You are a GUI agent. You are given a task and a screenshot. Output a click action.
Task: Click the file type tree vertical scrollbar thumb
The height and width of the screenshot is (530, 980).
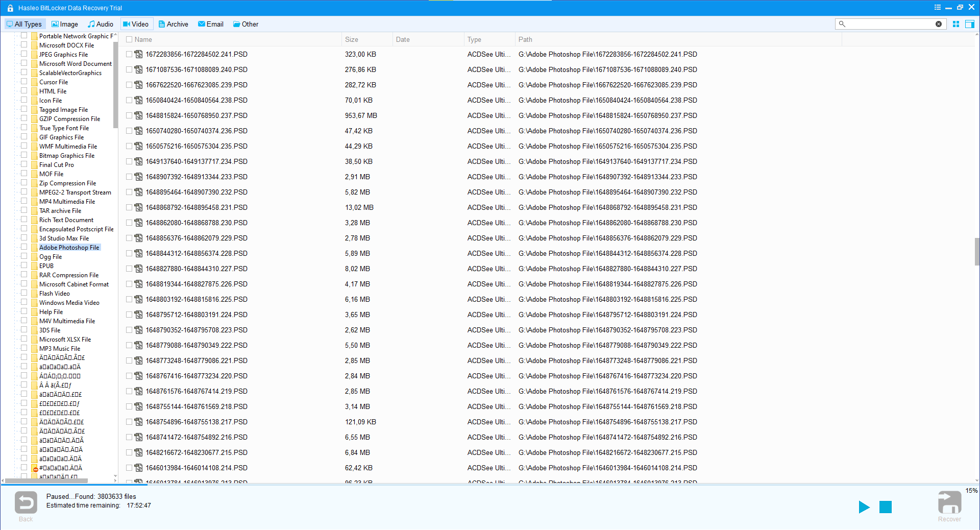[115, 84]
